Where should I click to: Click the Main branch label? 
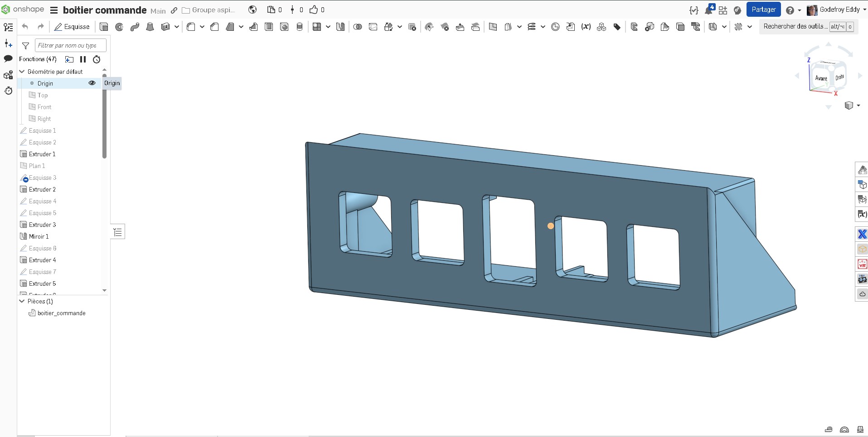click(158, 11)
